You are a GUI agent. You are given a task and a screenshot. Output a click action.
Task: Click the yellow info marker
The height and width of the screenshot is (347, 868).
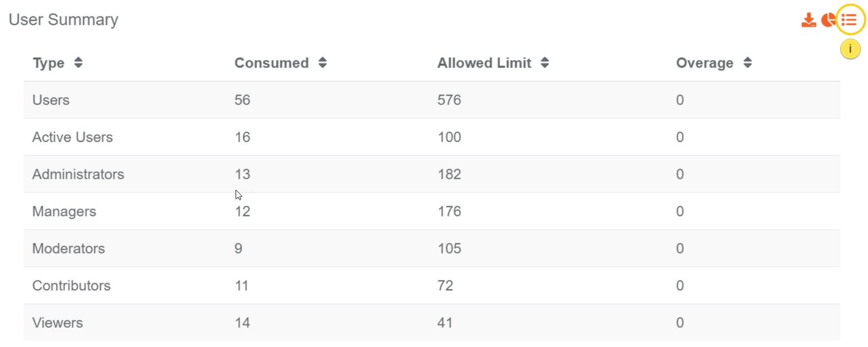pyautogui.click(x=850, y=49)
